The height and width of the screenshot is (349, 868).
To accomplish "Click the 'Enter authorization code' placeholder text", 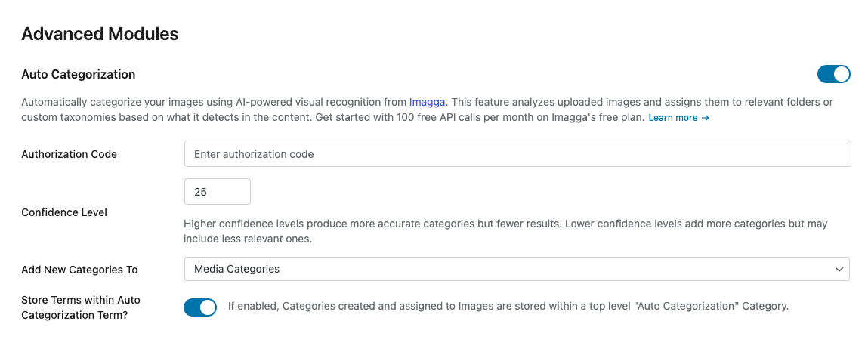I will pyautogui.click(x=254, y=154).
